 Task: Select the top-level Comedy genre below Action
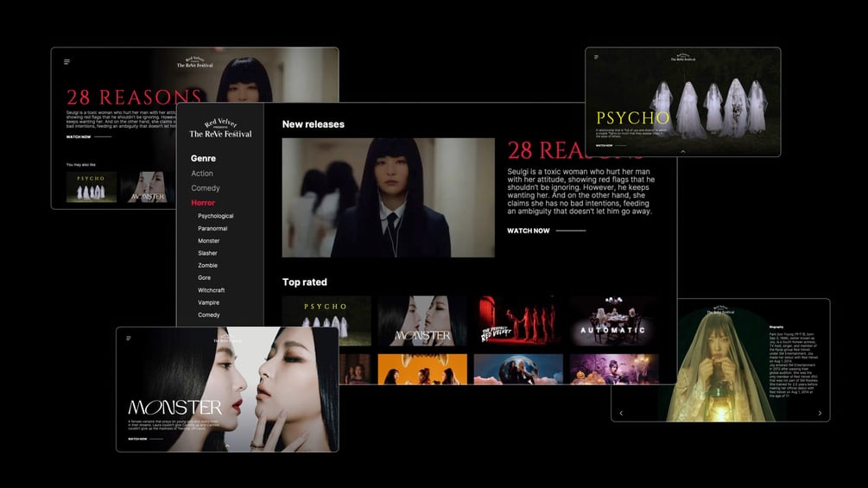(206, 188)
